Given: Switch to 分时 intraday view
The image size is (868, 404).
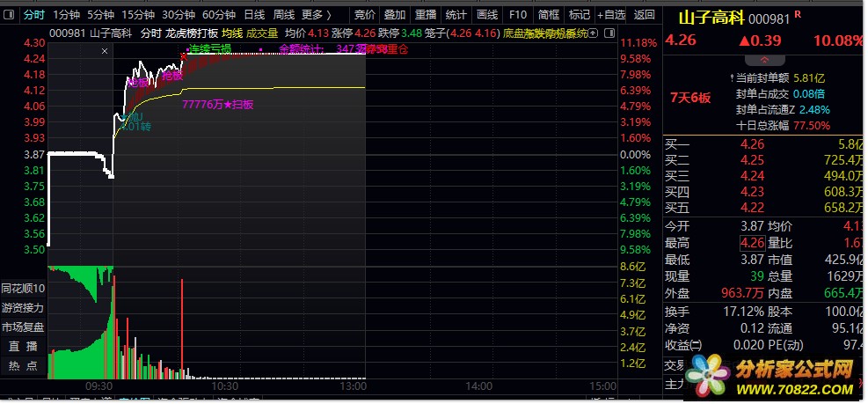Looking at the screenshot, I should [x=33, y=15].
